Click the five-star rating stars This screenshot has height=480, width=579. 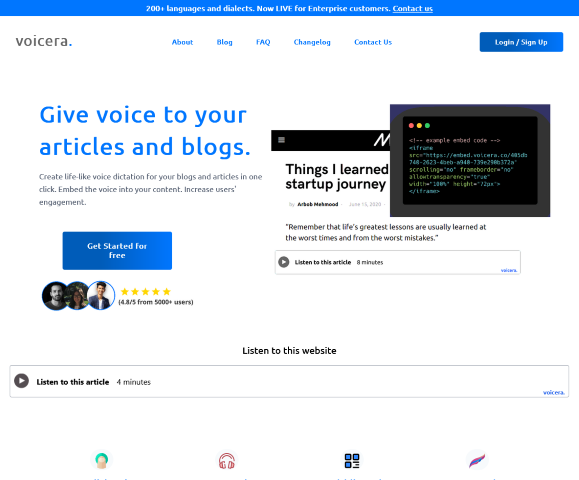145,292
